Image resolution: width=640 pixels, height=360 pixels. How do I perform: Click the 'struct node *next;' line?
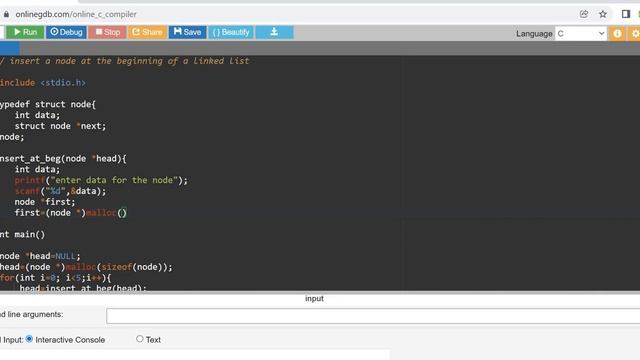(x=60, y=126)
